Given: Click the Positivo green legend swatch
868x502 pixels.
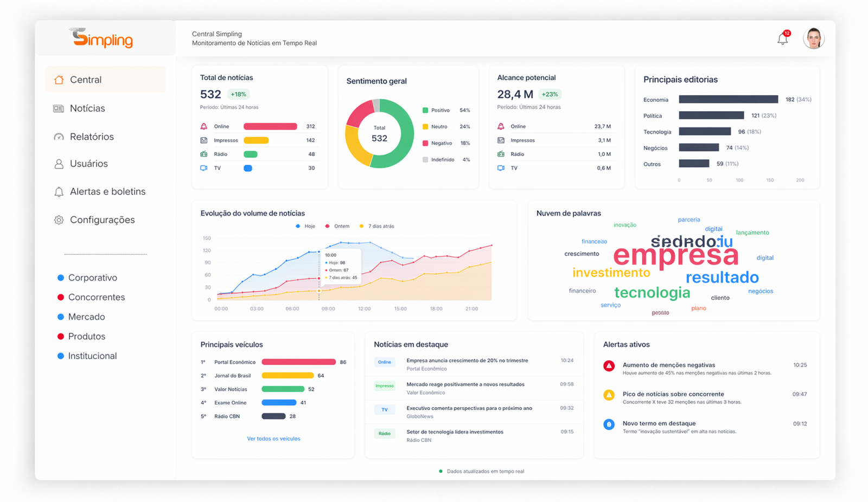Looking at the screenshot, I should [425, 110].
